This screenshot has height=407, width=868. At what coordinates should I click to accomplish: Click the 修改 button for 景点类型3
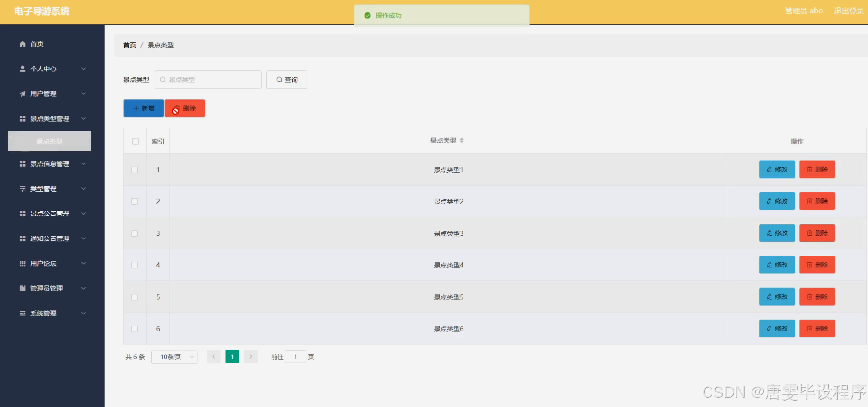pyautogui.click(x=777, y=233)
